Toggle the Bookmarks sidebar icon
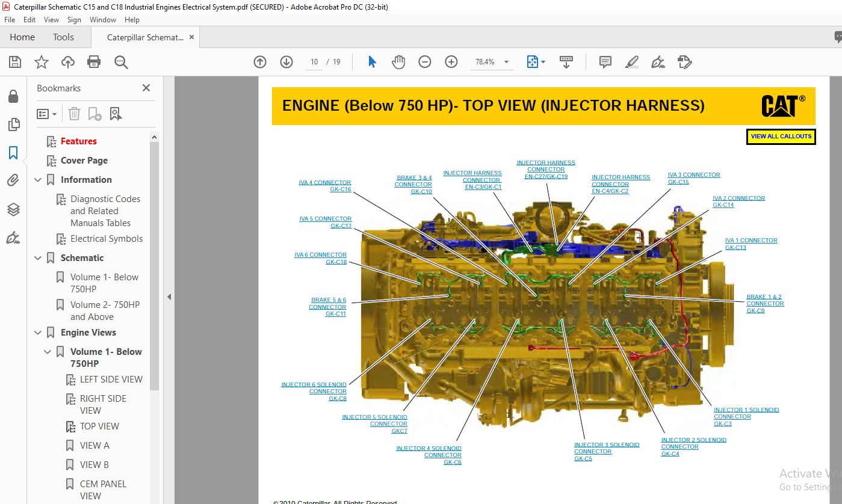Image resolution: width=842 pixels, height=504 pixels. 13,153
